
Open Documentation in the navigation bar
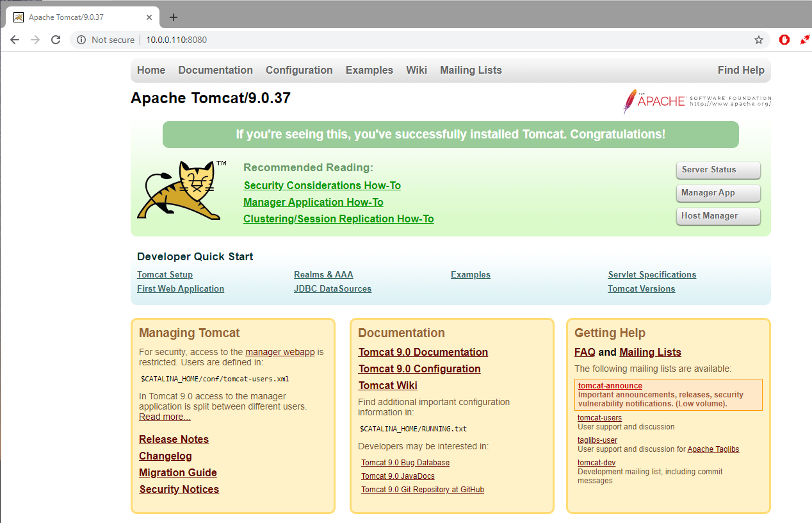point(216,71)
